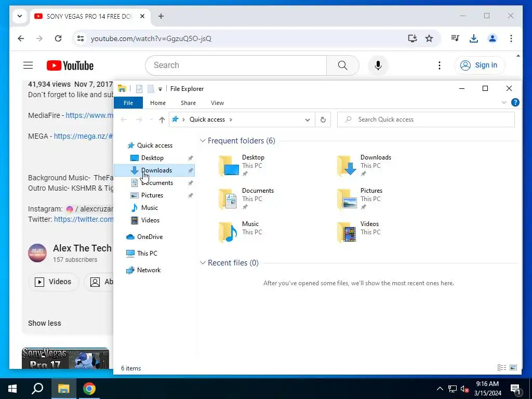This screenshot has height=399, width=532.
Task: Open Chrome media controls icon
Action: [x=455, y=38]
